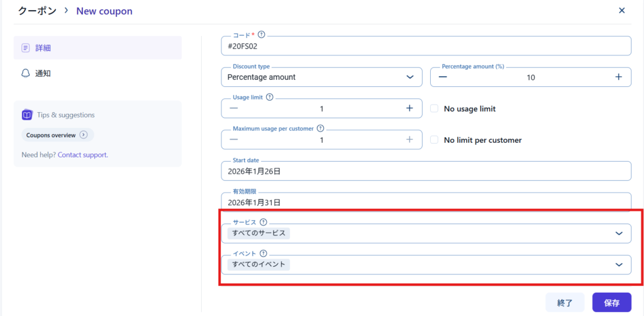Enable the No limit per customer checkbox
644x316 pixels.
point(434,140)
